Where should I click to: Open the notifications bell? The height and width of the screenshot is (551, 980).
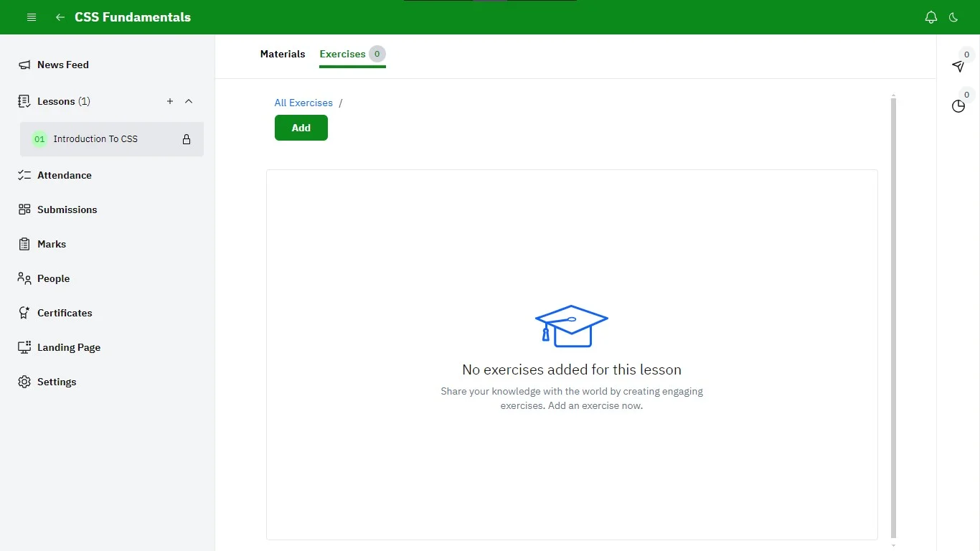click(931, 17)
